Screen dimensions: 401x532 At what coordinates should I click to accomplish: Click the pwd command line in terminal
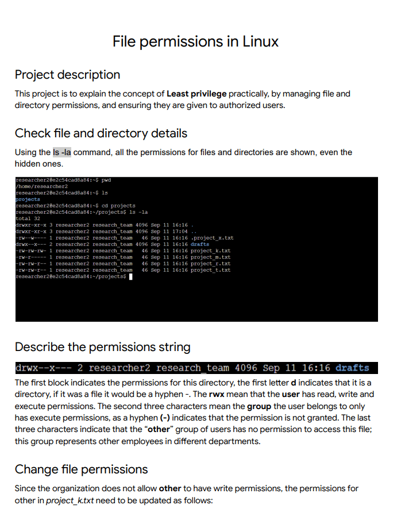point(63,180)
